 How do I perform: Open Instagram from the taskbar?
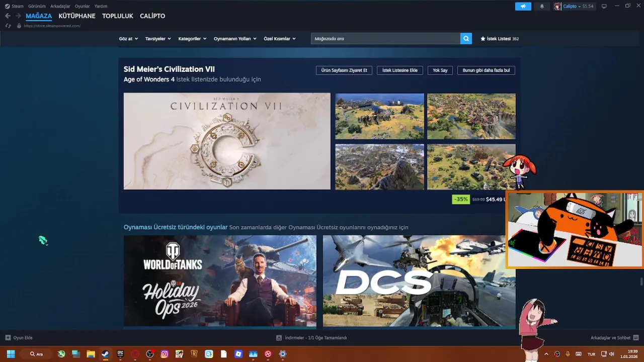coord(165,354)
